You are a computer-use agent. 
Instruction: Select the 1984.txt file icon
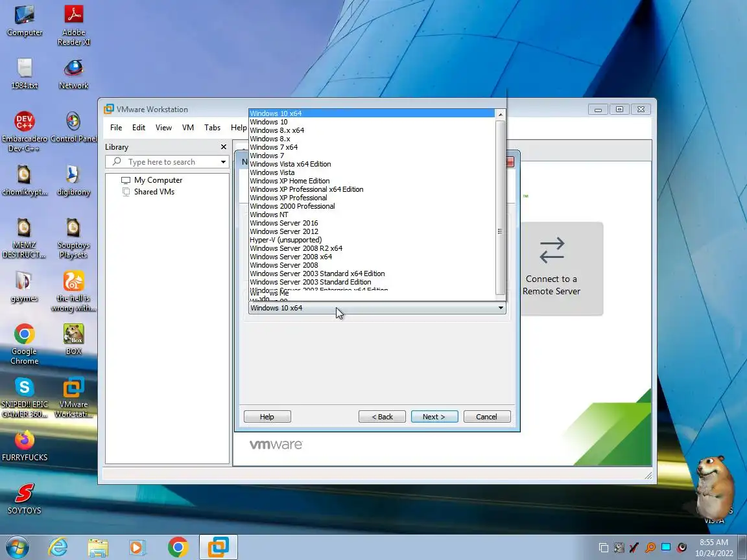pyautogui.click(x=24, y=74)
